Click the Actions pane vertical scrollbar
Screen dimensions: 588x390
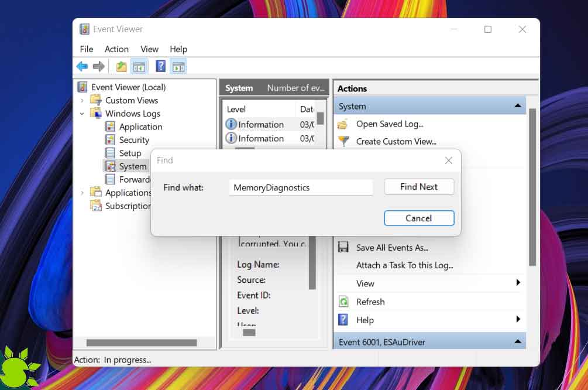point(532,187)
